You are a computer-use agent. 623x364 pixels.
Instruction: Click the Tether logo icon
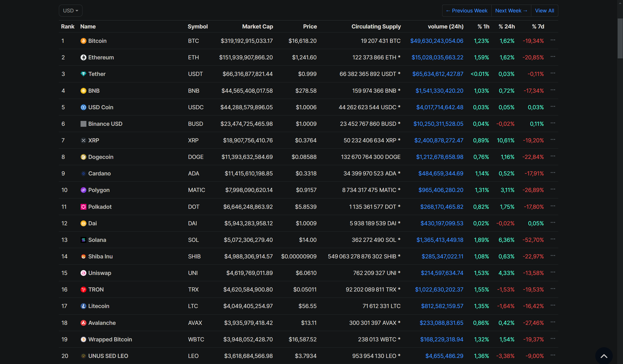coord(83,74)
